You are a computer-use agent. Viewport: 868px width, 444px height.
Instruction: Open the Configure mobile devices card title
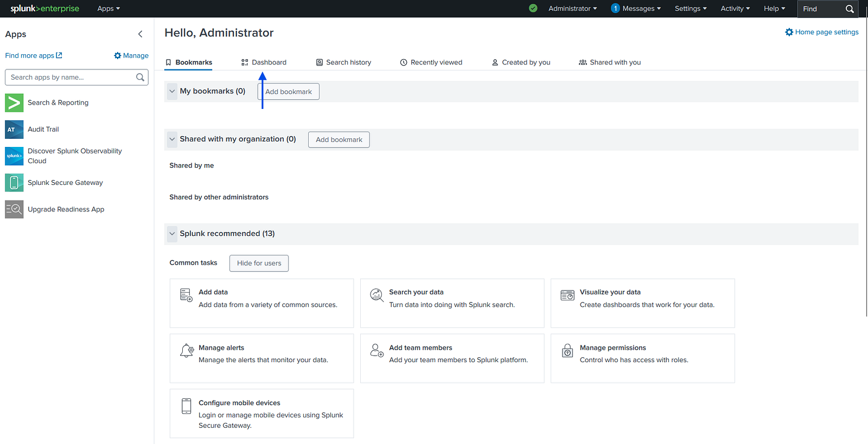[x=239, y=403]
